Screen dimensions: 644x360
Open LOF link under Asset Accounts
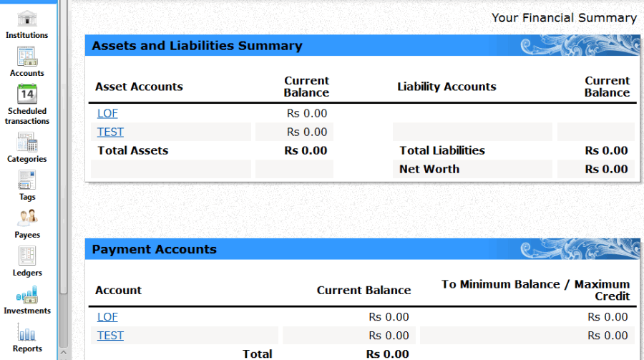tap(107, 113)
